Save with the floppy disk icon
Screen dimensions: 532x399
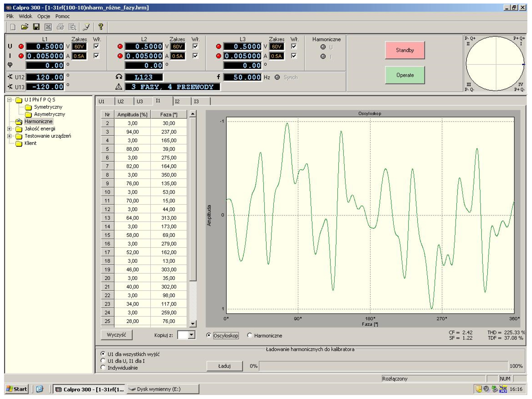[36, 27]
